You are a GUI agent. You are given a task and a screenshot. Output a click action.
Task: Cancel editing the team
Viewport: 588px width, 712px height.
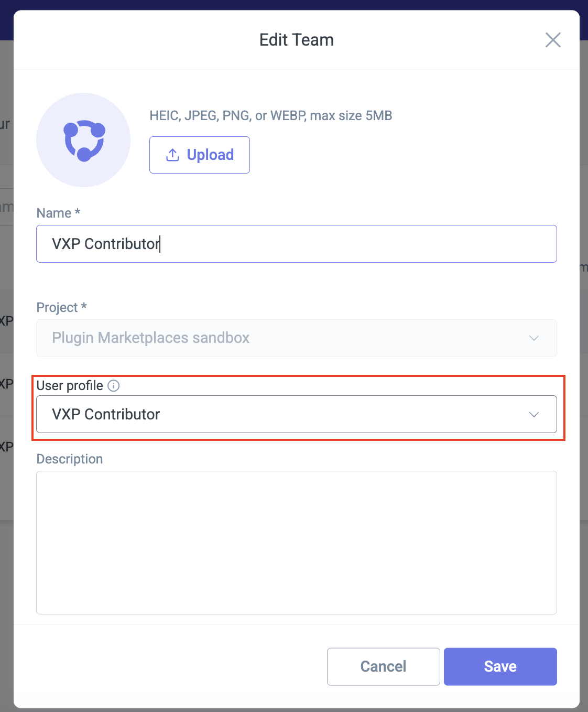[x=383, y=666]
